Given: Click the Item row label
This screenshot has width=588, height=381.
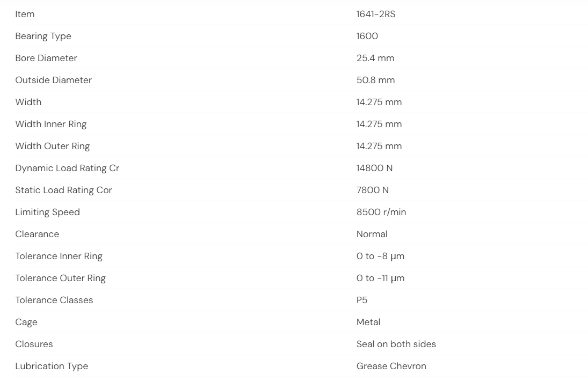Looking at the screenshot, I should point(25,14).
